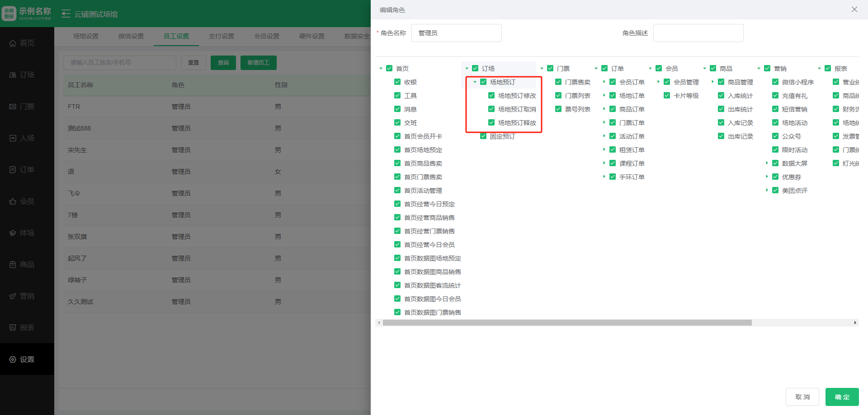Expand the 优惠券 node arrow
Viewport: 868px width, 415px height.
tap(767, 177)
